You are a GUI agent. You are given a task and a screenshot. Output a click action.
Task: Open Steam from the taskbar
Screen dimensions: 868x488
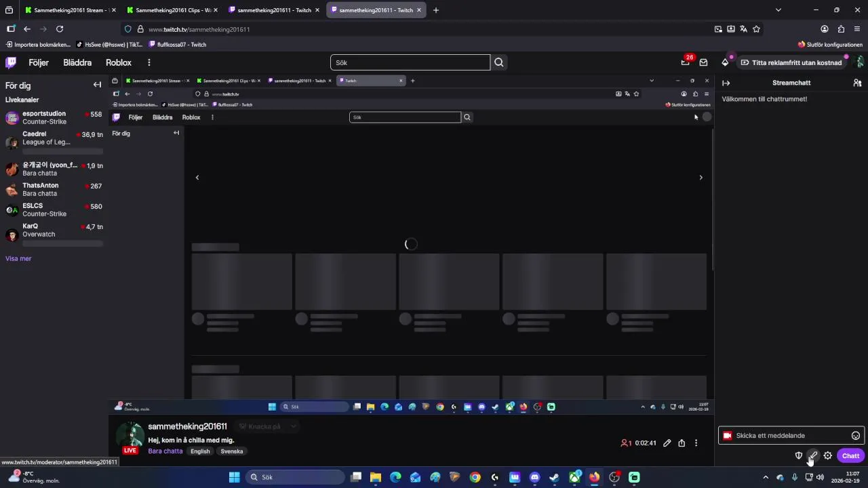tap(554, 477)
